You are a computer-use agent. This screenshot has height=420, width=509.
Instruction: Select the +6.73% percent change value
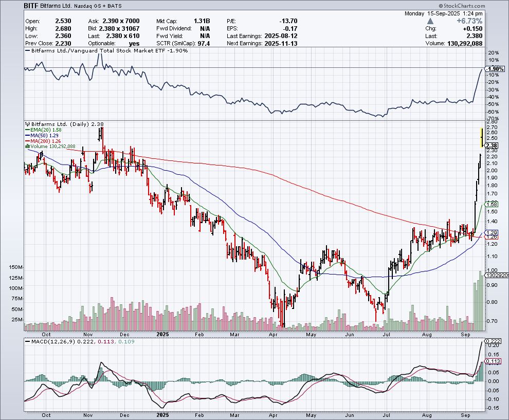(x=469, y=21)
